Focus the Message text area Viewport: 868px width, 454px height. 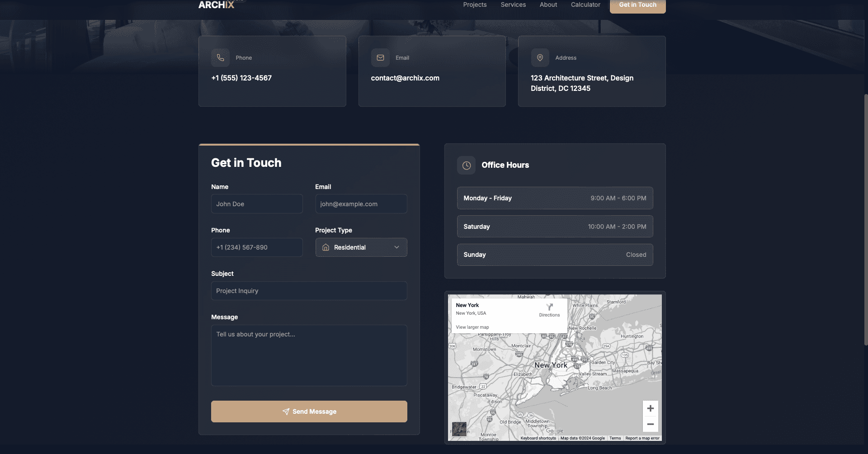pos(309,355)
